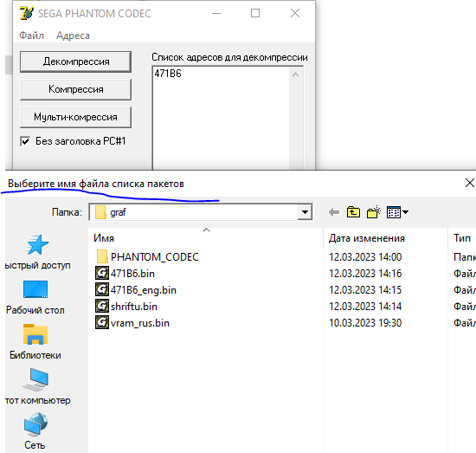
Task: Sort by the Имя column header
Action: [104, 238]
